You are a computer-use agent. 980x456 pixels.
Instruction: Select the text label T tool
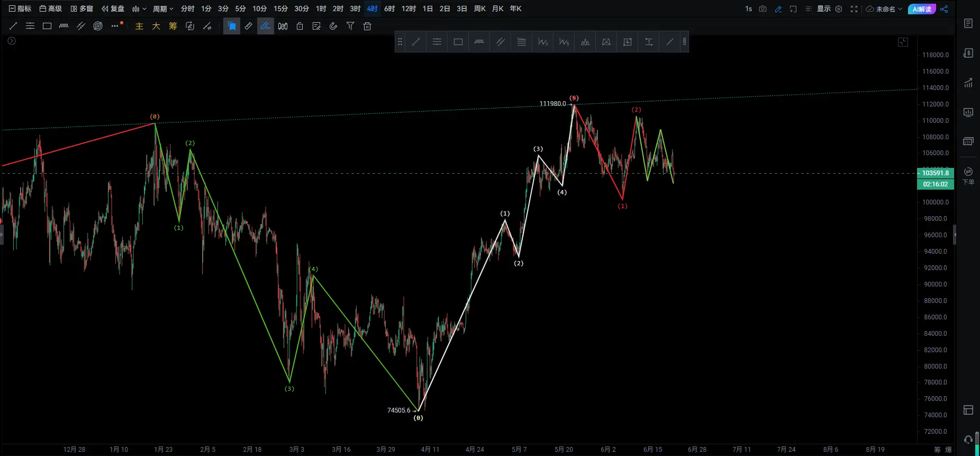pyautogui.click(x=649, y=42)
